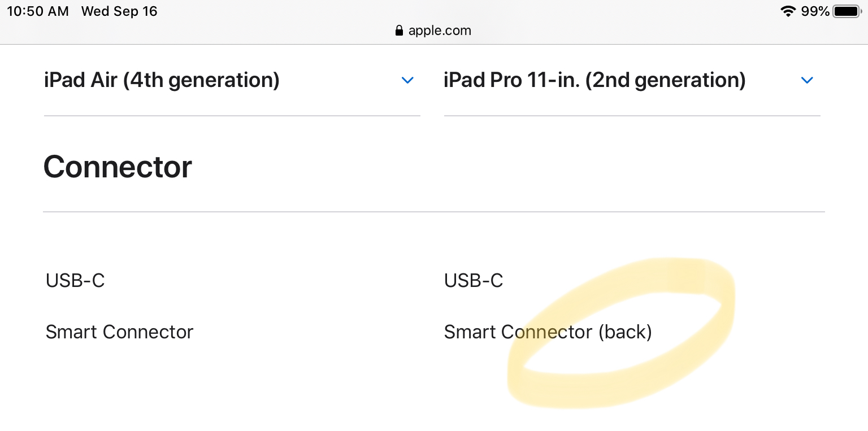Click the padlock icon beside apple.com
Viewport: 868px width, 431px height.
[400, 31]
